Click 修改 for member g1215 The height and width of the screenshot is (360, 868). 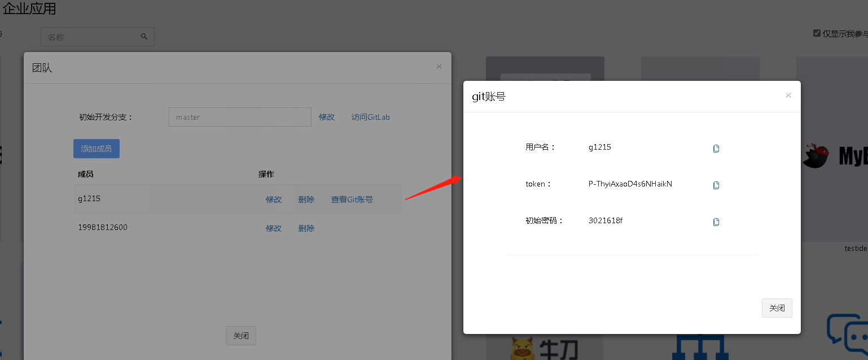(274, 199)
